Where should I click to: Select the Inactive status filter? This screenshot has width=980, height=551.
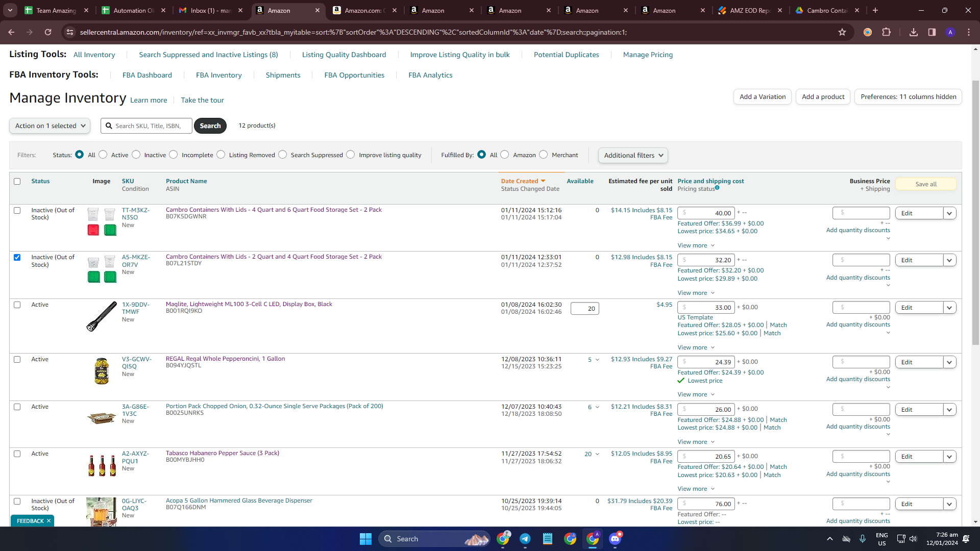click(x=136, y=155)
